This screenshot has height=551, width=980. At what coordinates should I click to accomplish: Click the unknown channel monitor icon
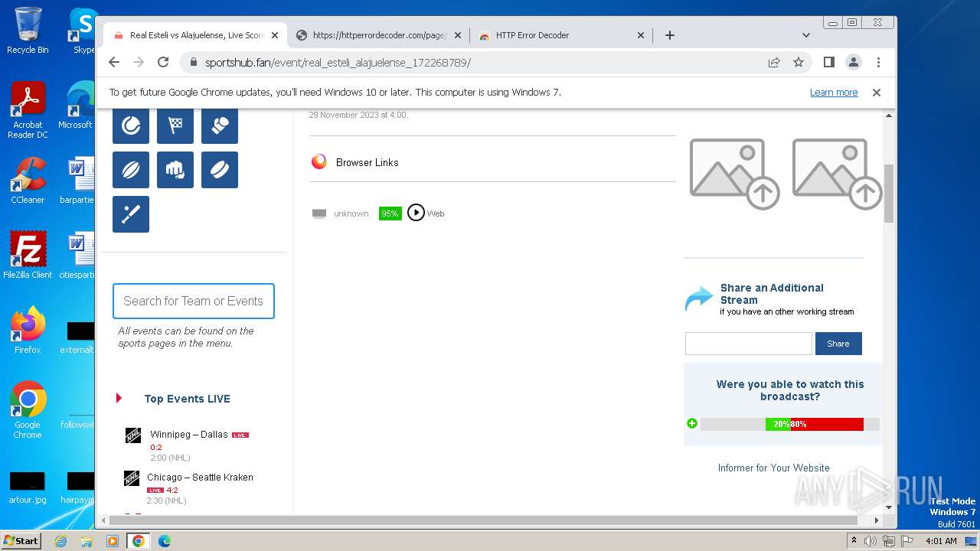click(319, 214)
